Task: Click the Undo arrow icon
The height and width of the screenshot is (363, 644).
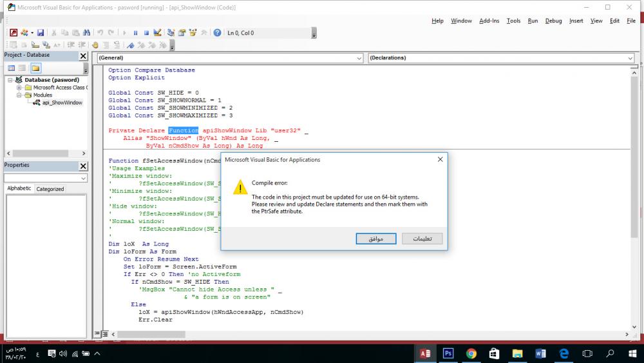Action: (100, 32)
